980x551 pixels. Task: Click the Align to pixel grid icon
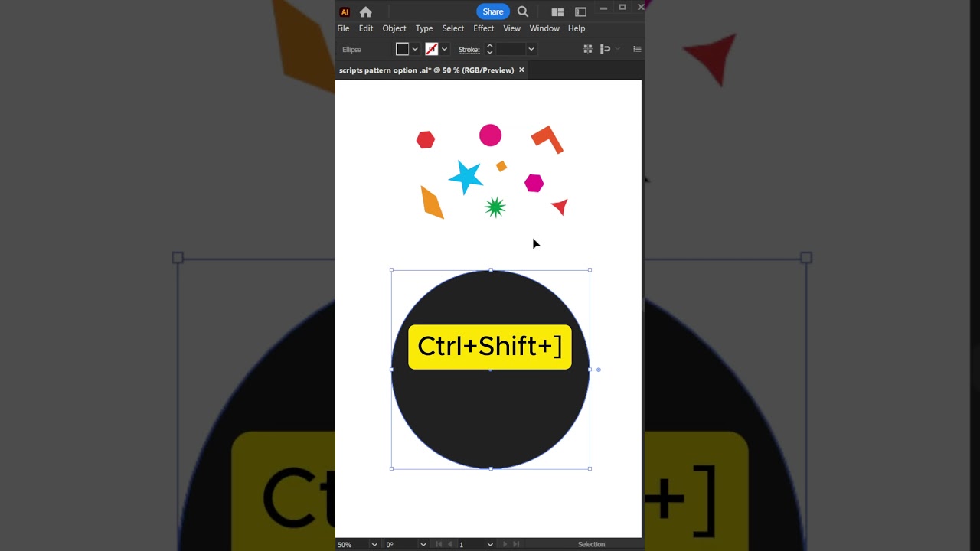tap(588, 49)
